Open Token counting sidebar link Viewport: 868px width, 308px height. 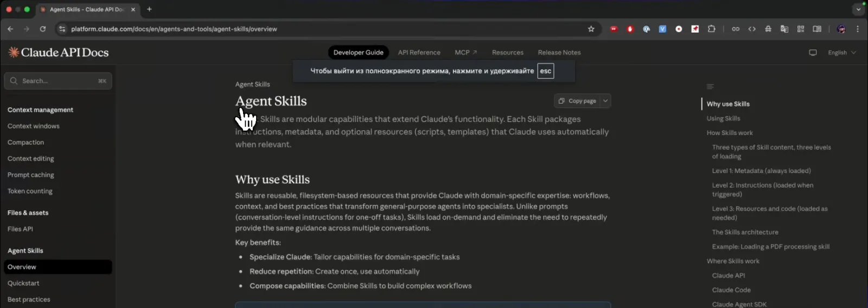tap(30, 191)
